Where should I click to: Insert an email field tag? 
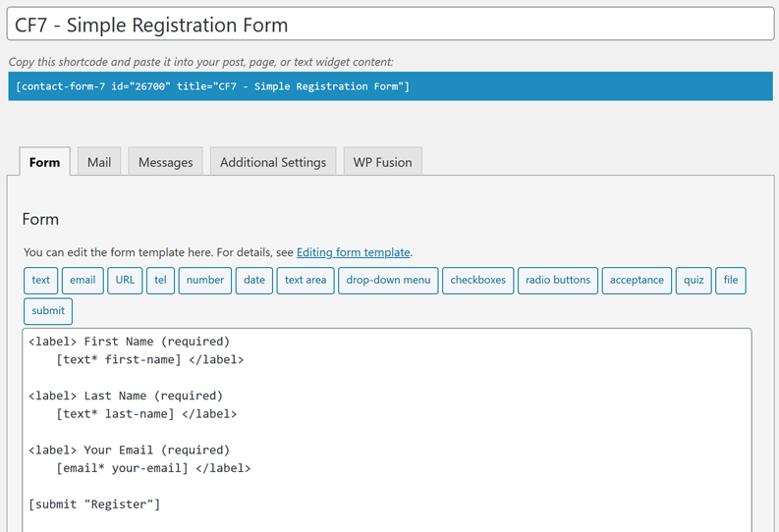point(83,281)
